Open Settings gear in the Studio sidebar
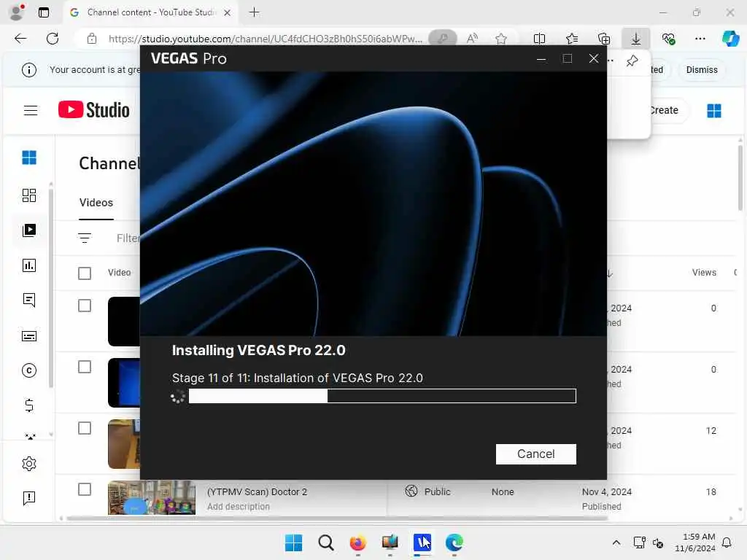The image size is (747, 560). (x=29, y=464)
